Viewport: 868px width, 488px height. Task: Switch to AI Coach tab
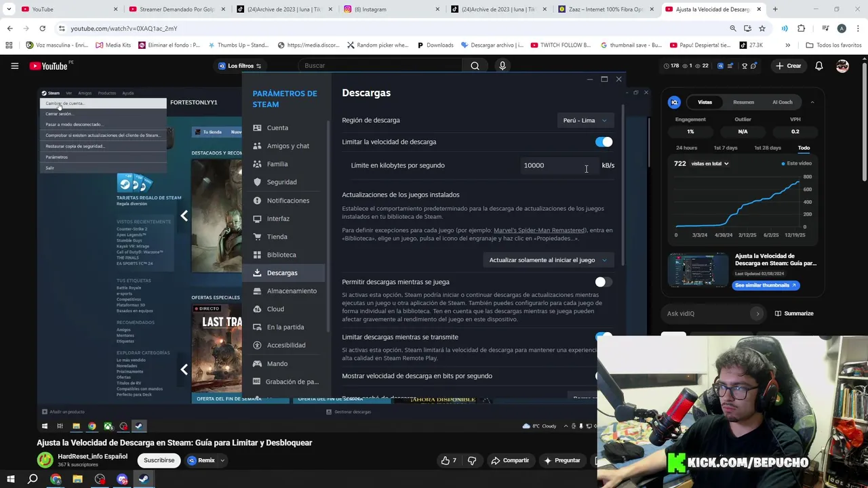tap(782, 102)
